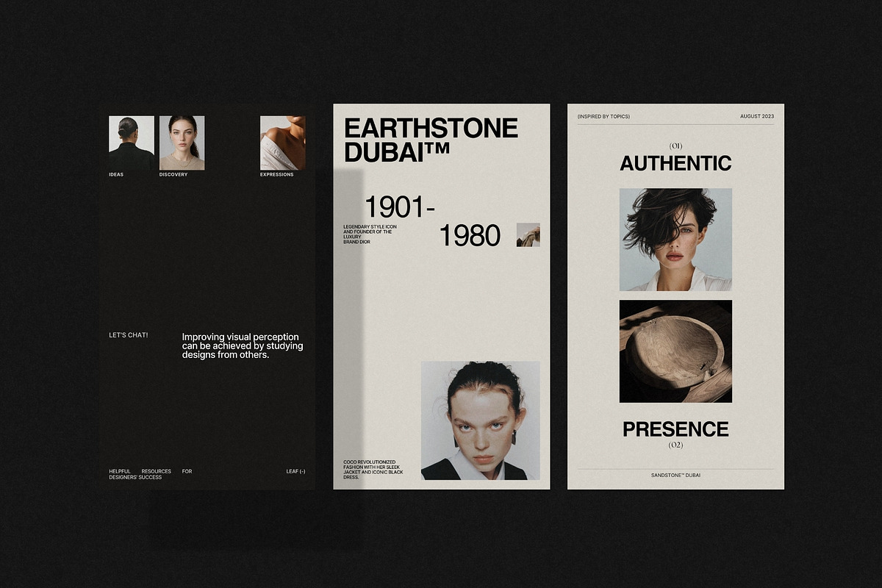882x588 pixels.
Task: Click the DISCOVERY label
Action: pos(173,175)
